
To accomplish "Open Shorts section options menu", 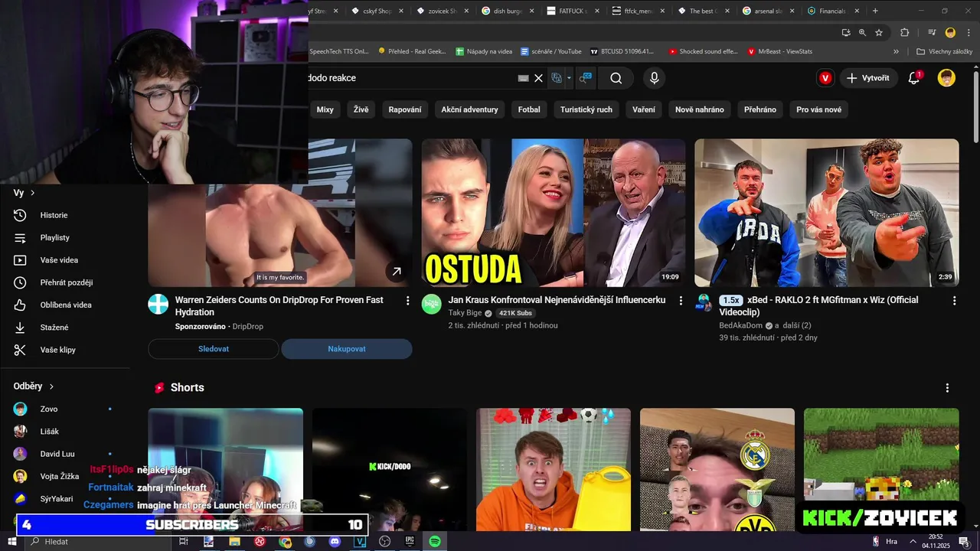I will 947,388.
